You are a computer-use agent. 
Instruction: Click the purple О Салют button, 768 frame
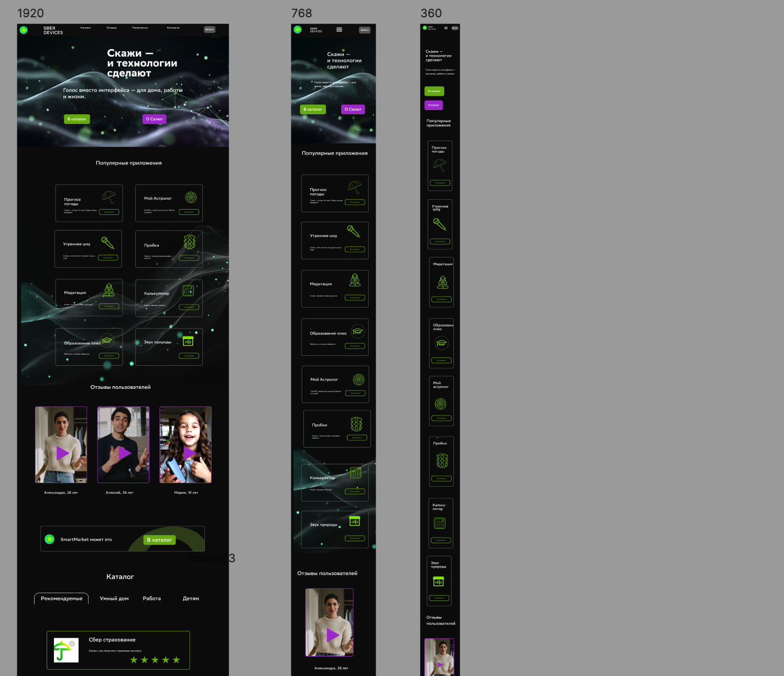click(x=353, y=109)
